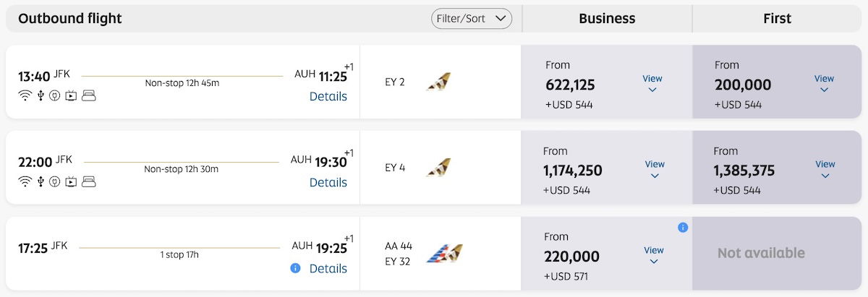
Task: Expand View for the 1,385,375 First fare
Action: point(825,169)
